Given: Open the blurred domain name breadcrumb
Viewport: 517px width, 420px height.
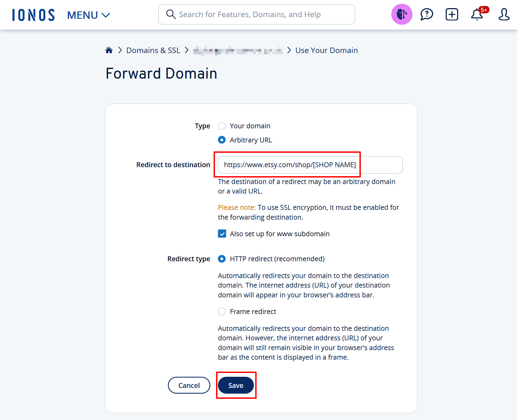Looking at the screenshot, I should [x=238, y=51].
